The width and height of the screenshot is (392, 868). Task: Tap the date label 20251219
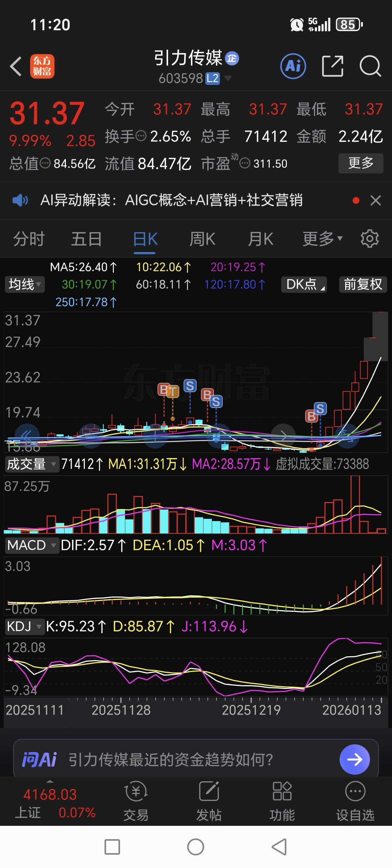[251, 710]
